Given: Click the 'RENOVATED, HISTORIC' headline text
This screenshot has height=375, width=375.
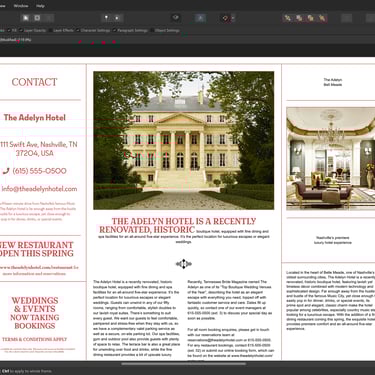Looking at the screenshot, I should pos(147,229).
